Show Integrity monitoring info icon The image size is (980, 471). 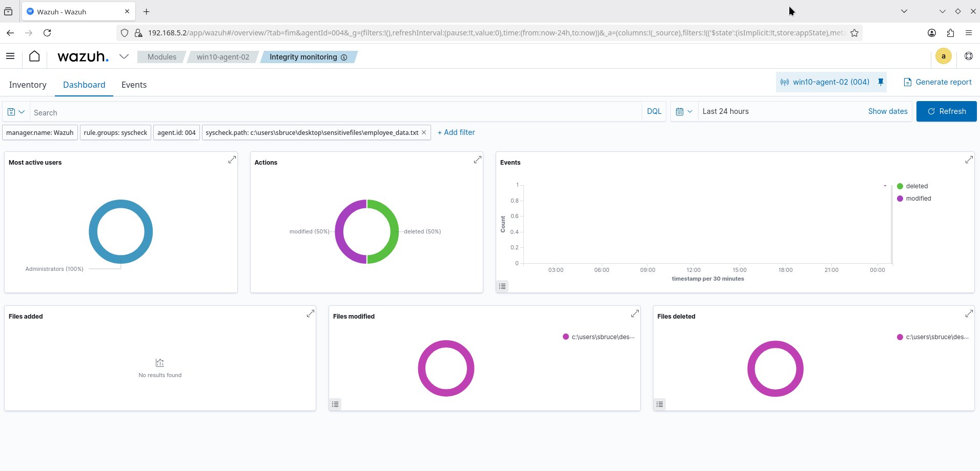[344, 57]
